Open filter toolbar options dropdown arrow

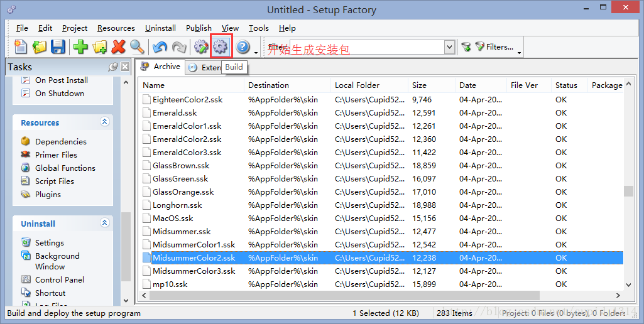coord(519,52)
